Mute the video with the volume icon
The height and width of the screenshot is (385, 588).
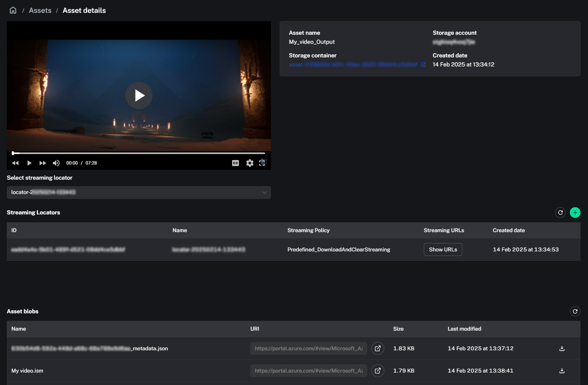pos(56,163)
